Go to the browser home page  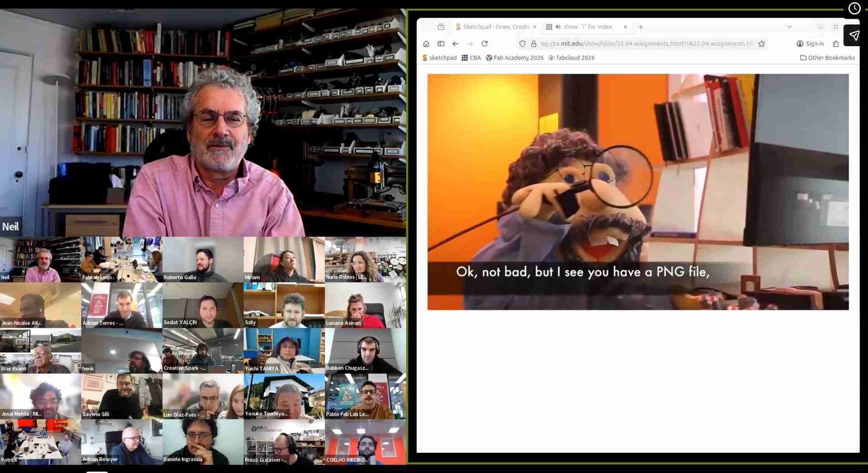[426, 44]
